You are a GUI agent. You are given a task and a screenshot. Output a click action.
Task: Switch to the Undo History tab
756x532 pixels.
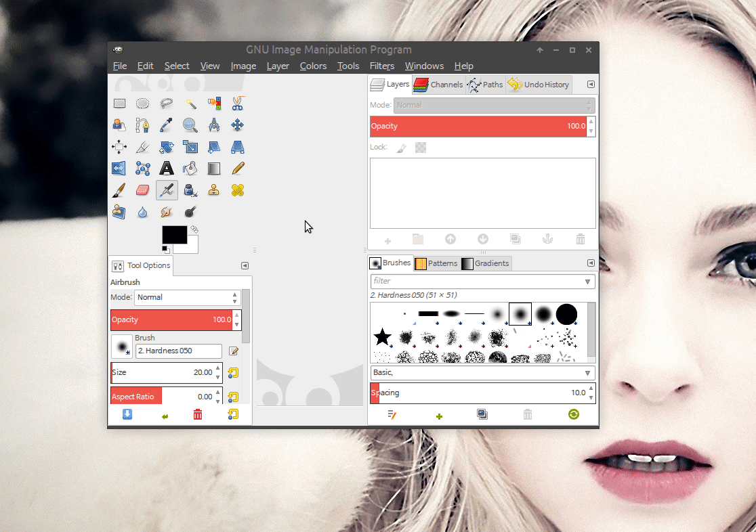(x=539, y=85)
